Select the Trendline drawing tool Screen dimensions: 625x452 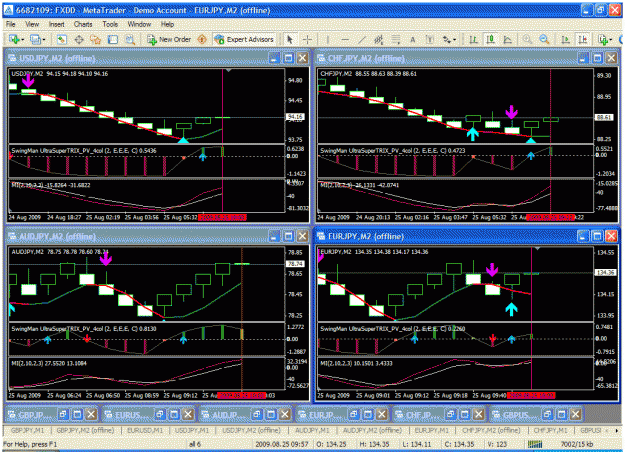coord(362,39)
